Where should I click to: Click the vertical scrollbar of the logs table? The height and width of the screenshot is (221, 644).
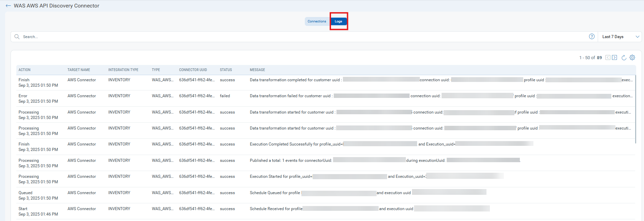coord(635,109)
